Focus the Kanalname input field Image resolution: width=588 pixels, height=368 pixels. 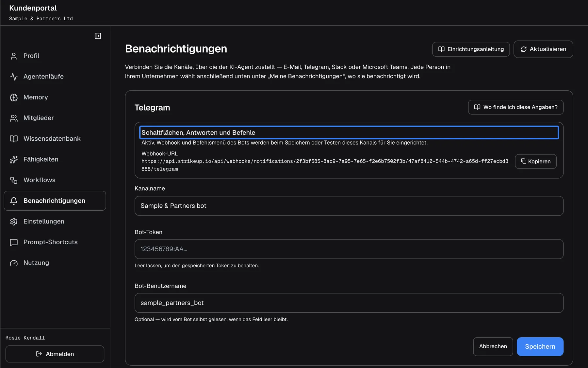point(349,206)
